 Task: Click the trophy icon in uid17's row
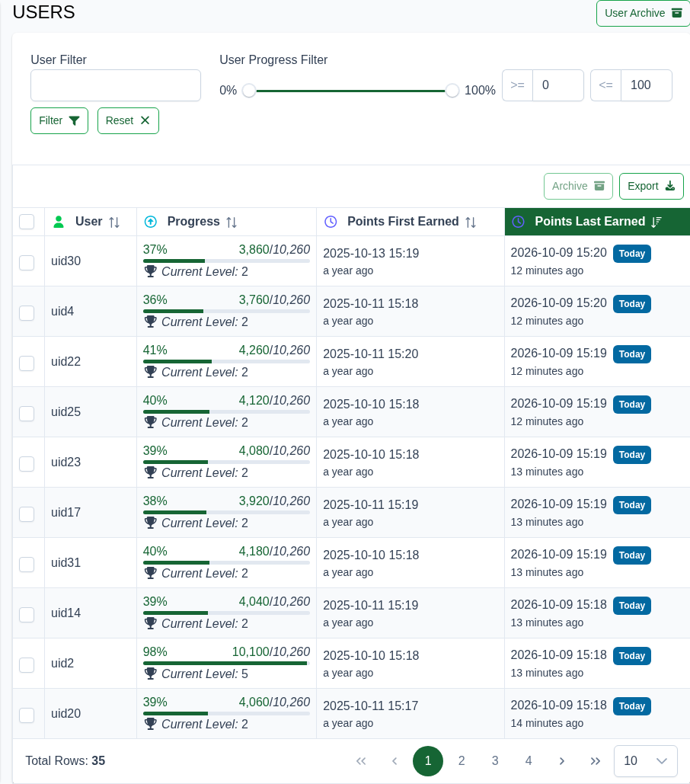(150, 523)
